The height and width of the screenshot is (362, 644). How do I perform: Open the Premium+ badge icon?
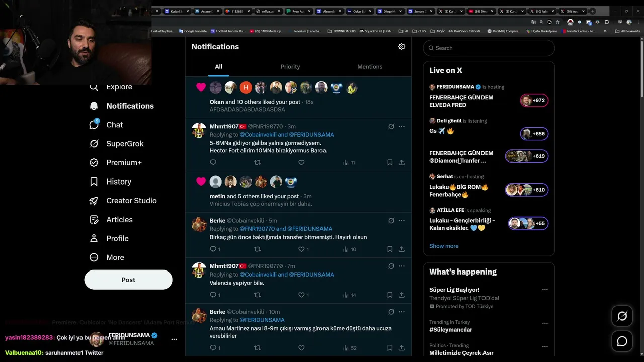pos(94,163)
